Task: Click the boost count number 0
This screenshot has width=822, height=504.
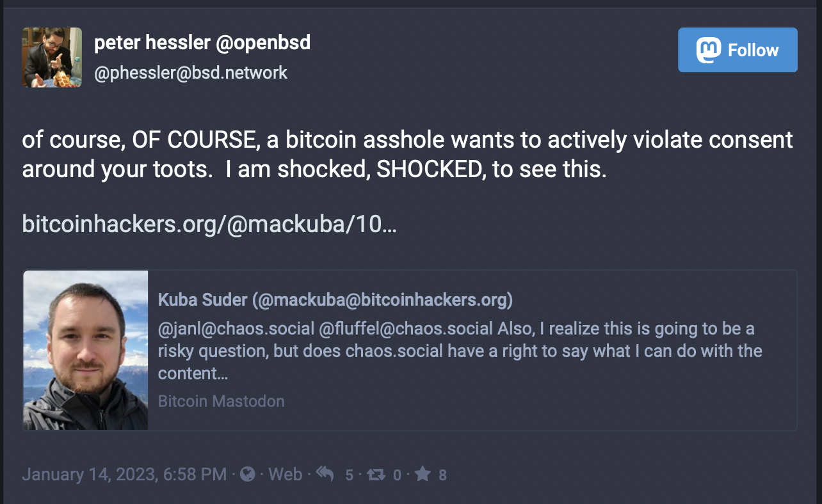Action: coord(397,475)
